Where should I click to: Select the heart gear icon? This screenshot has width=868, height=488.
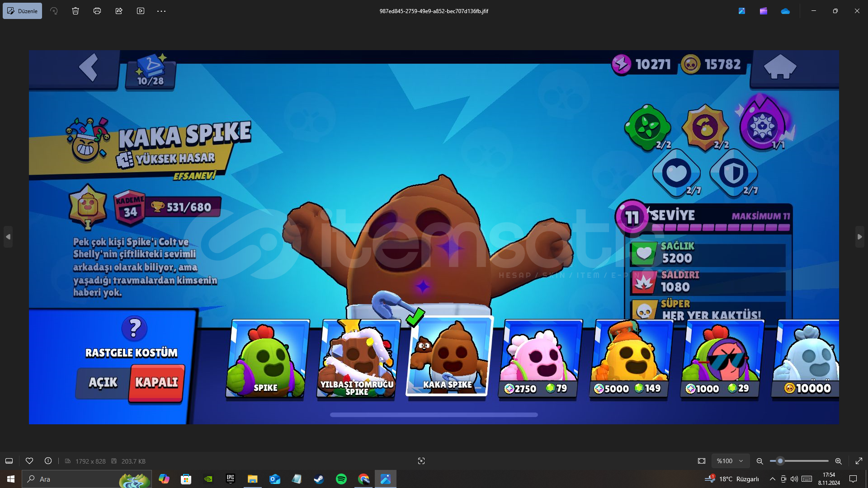pyautogui.click(x=677, y=173)
